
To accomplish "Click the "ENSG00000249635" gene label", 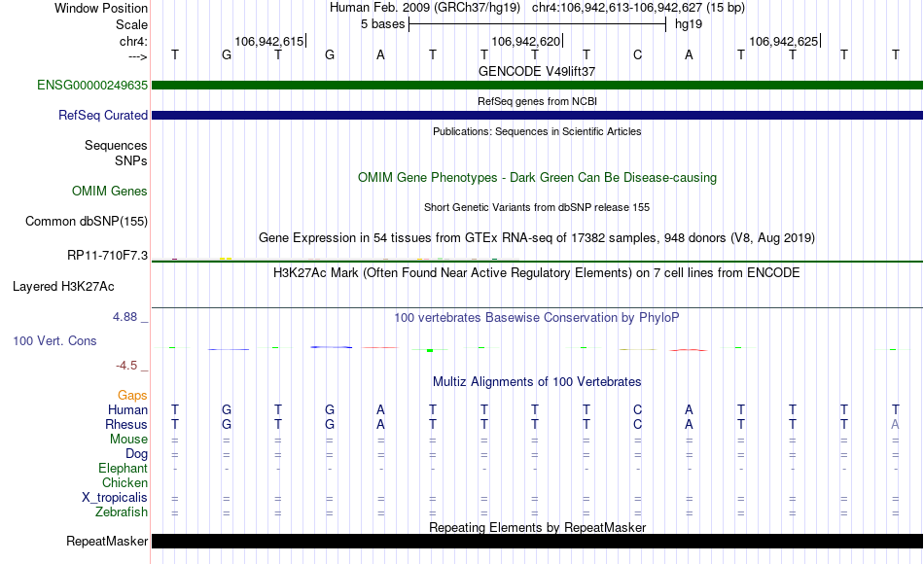I will click(92, 85).
